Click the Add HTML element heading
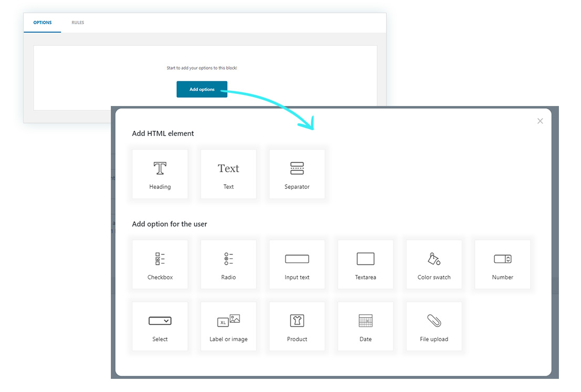 click(x=163, y=133)
